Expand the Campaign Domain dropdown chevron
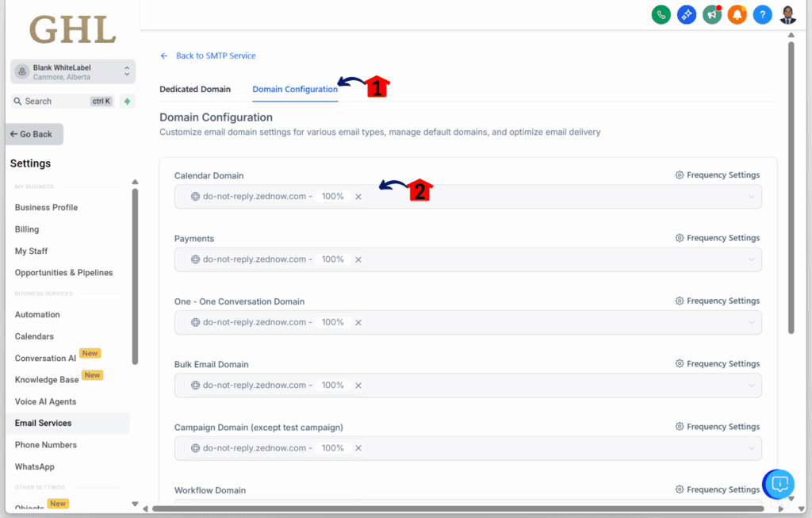Image resolution: width=812 pixels, height=518 pixels. pyautogui.click(x=751, y=448)
